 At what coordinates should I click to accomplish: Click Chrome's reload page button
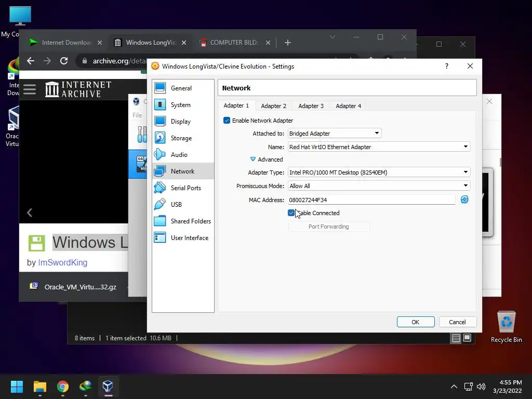tap(64, 61)
